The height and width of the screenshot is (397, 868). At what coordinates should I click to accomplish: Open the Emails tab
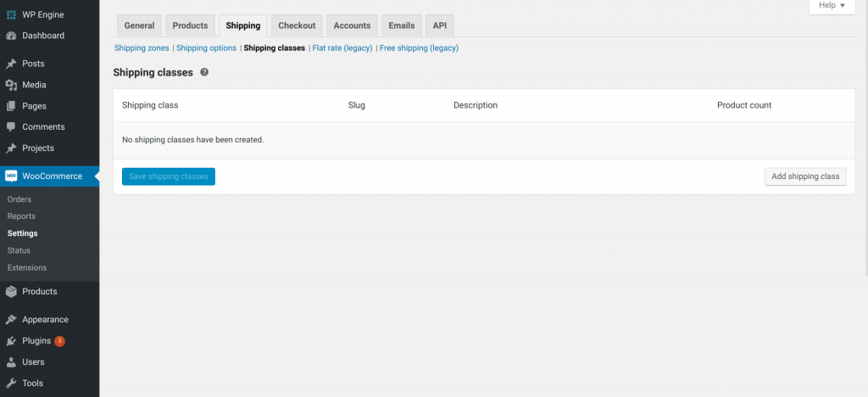pos(401,25)
